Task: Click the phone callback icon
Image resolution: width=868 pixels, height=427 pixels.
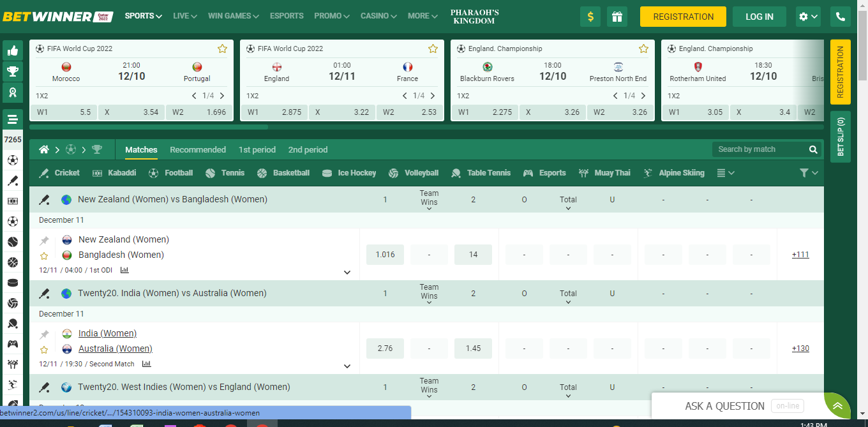Action: (839, 17)
